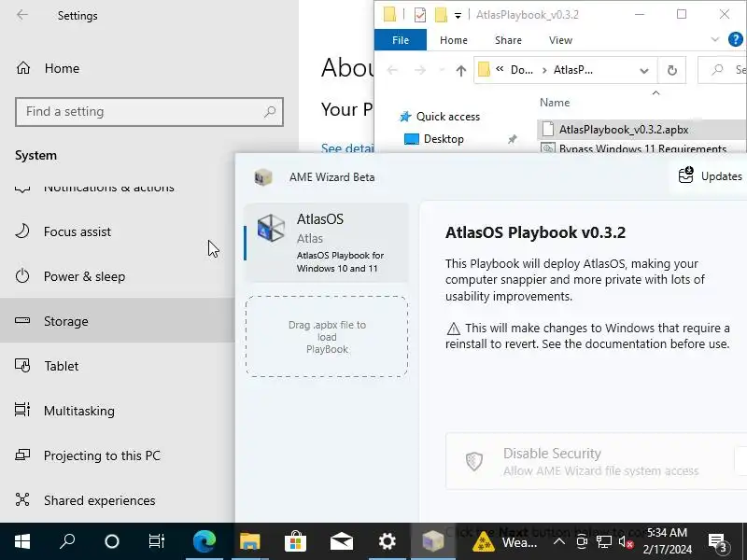Click the Updates button in AME Wizard
This screenshot has height=560, width=747.
point(710,176)
